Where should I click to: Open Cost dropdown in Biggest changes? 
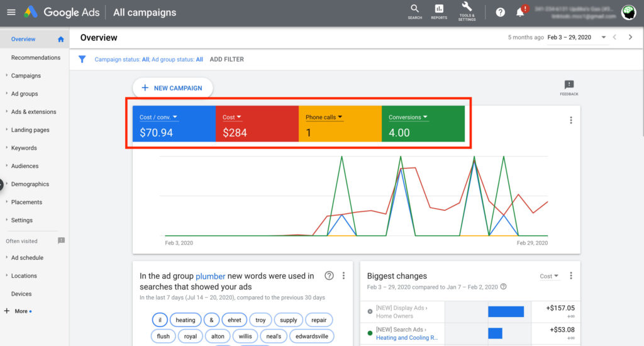pos(549,276)
